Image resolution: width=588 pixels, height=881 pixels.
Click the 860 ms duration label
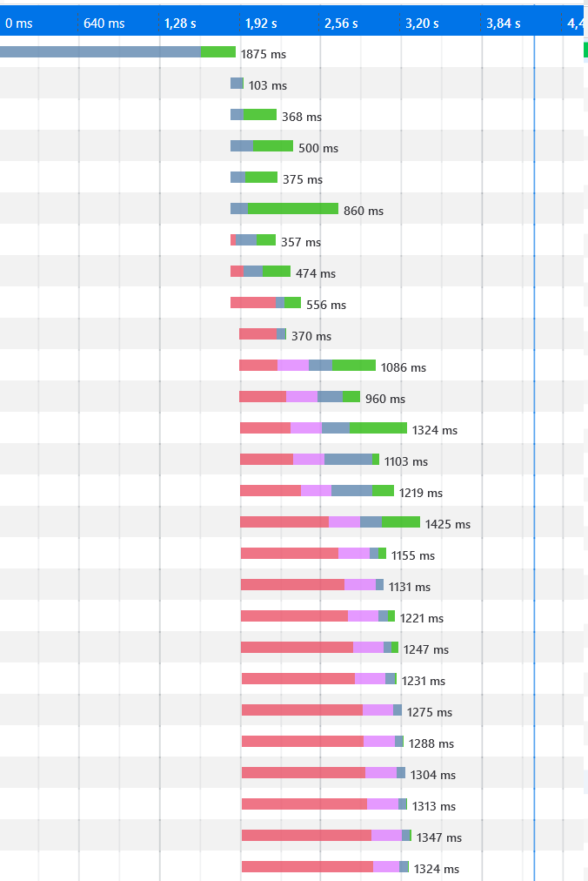point(364,212)
